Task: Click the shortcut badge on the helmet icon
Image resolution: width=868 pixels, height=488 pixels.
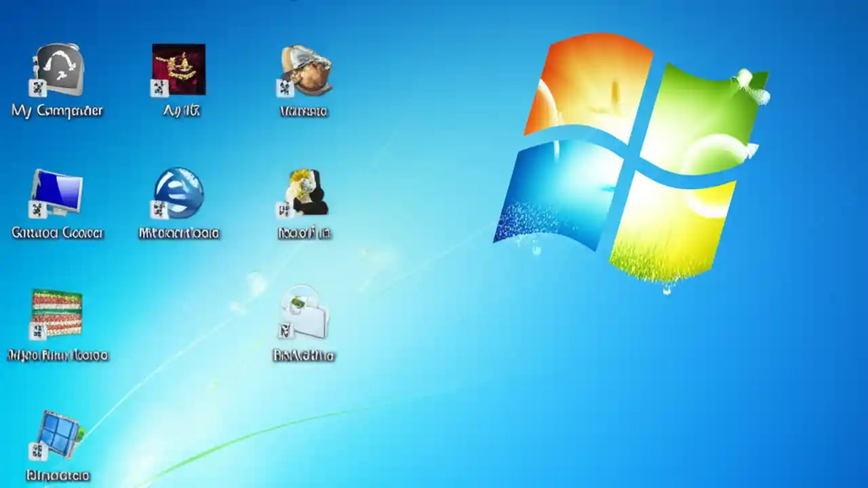Action: pyautogui.click(x=285, y=88)
